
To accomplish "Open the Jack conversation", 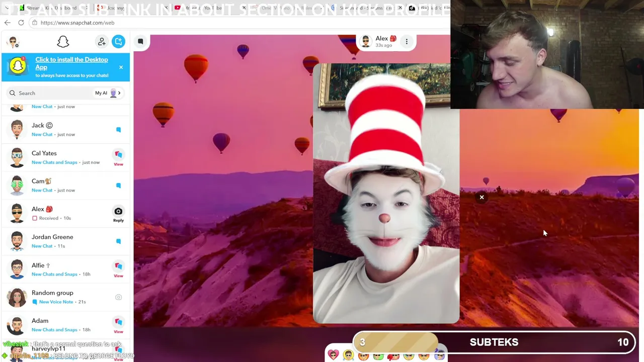I will [65, 130].
